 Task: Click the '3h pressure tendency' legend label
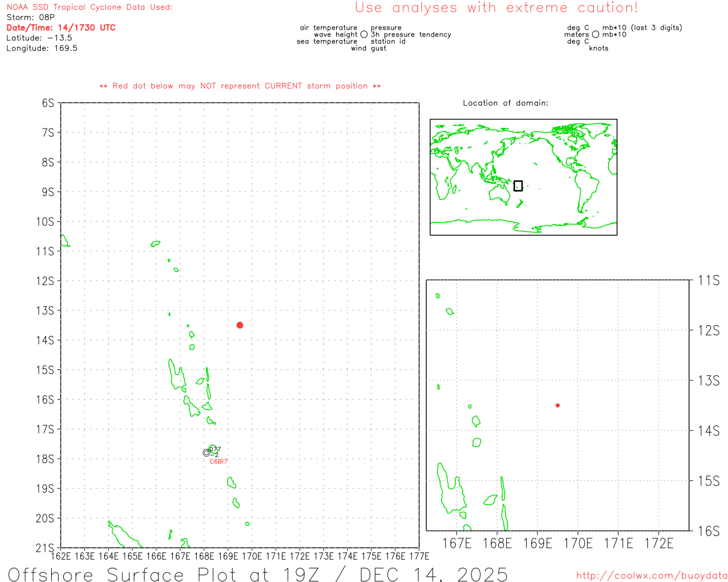pos(411,35)
